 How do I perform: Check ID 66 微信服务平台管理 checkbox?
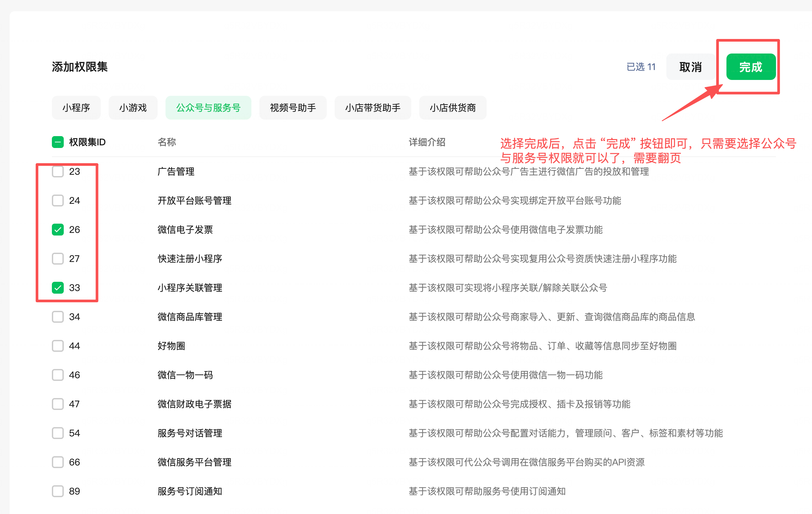(x=58, y=462)
